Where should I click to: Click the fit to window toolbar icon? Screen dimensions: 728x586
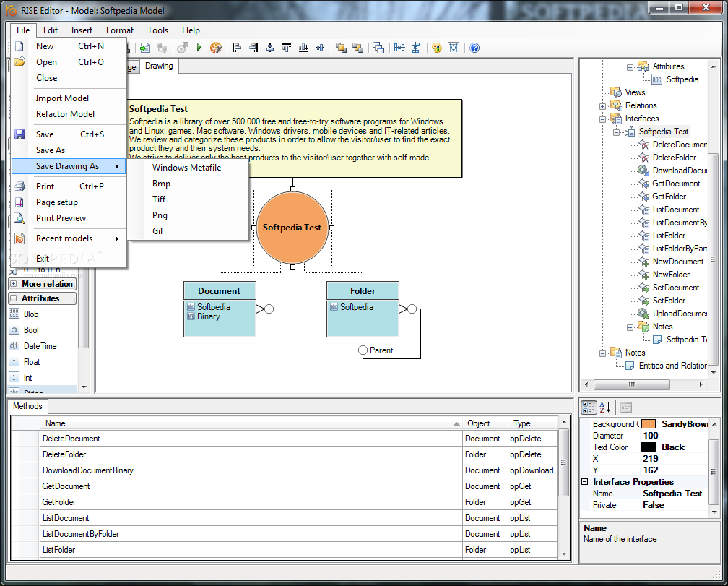pyautogui.click(x=454, y=48)
